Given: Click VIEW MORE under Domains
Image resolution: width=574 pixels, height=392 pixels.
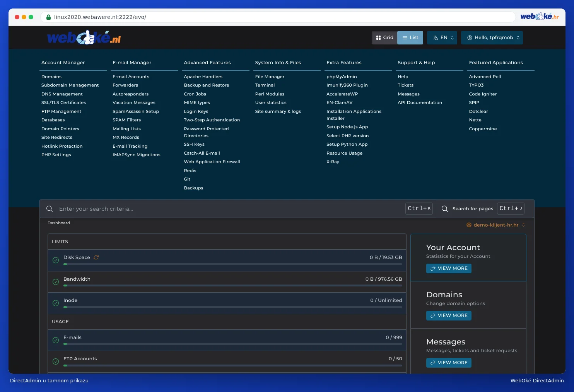Looking at the screenshot, I should point(449,315).
